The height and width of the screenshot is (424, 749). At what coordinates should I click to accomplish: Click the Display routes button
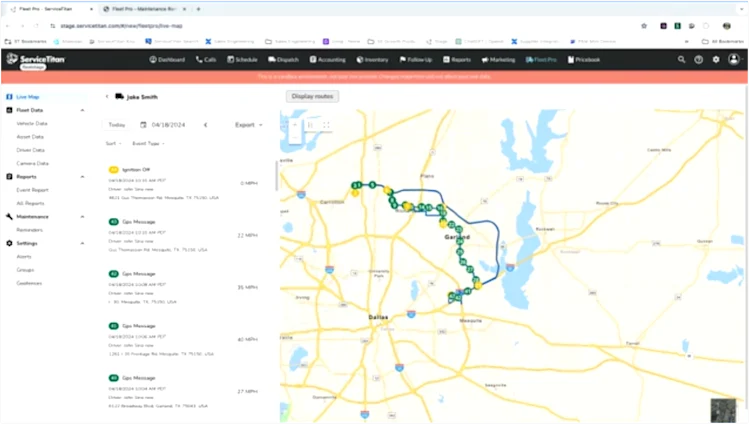pos(312,96)
